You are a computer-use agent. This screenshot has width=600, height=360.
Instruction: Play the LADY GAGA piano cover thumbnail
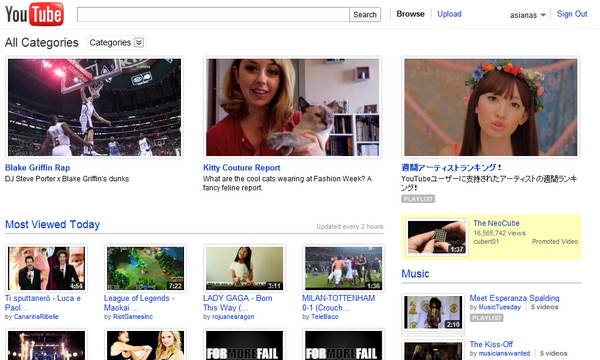245,268
